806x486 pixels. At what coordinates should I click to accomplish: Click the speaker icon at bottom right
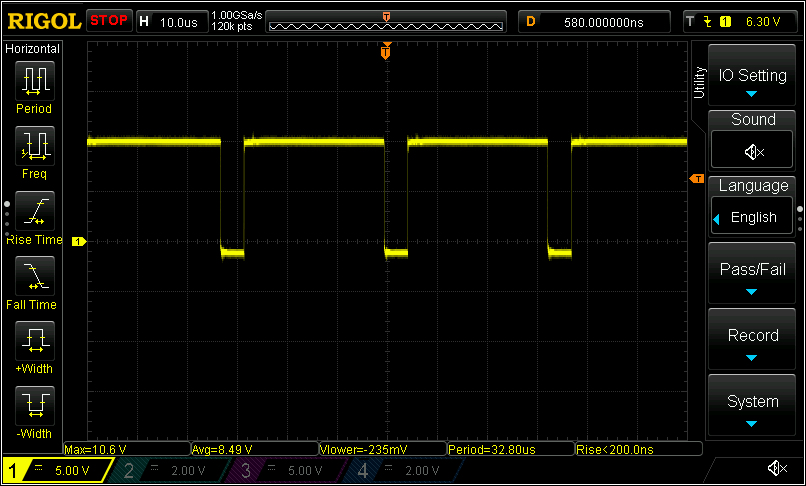775,468
